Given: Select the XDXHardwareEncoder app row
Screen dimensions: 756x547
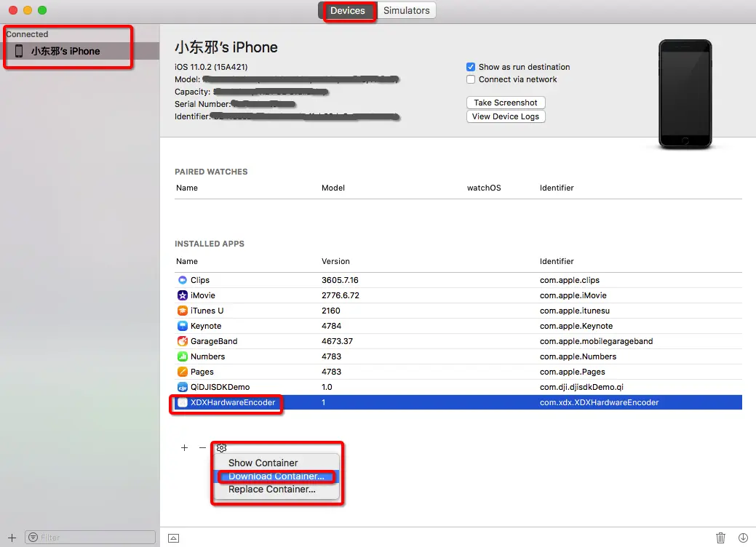Looking at the screenshot, I should click(x=458, y=402).
